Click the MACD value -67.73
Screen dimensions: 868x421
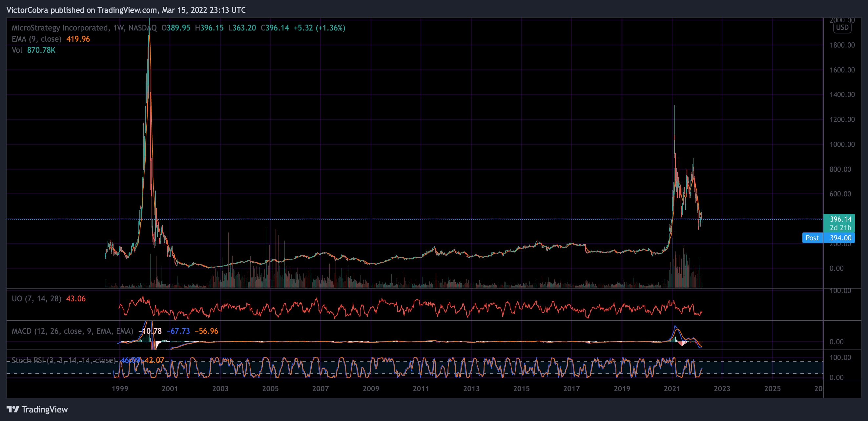pyautogui.click(x=178, y=331)
